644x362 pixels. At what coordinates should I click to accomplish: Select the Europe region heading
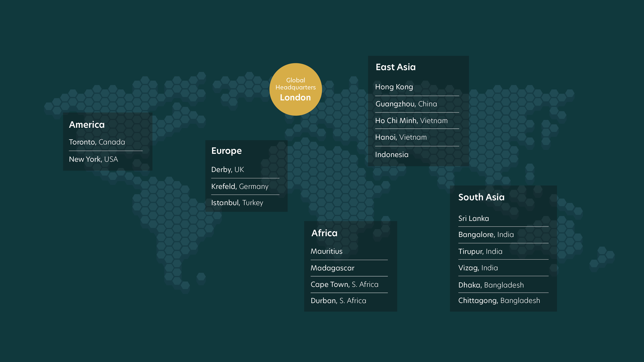pyautogui.click(x=227, y=151)
